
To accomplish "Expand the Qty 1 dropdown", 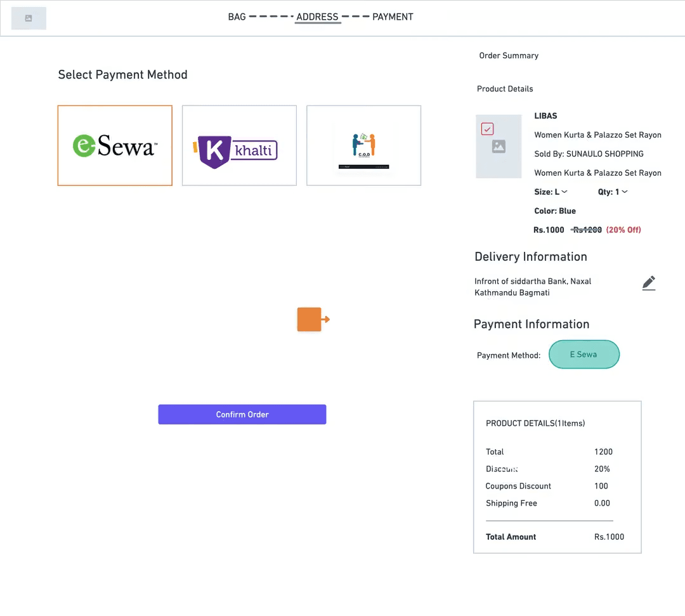I will [613, 192].
